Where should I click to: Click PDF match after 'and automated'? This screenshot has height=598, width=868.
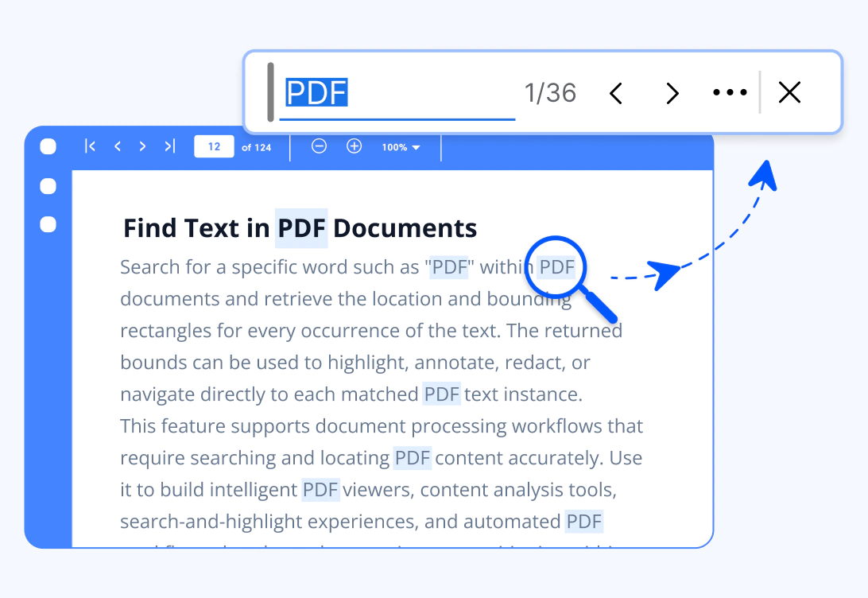584,521
